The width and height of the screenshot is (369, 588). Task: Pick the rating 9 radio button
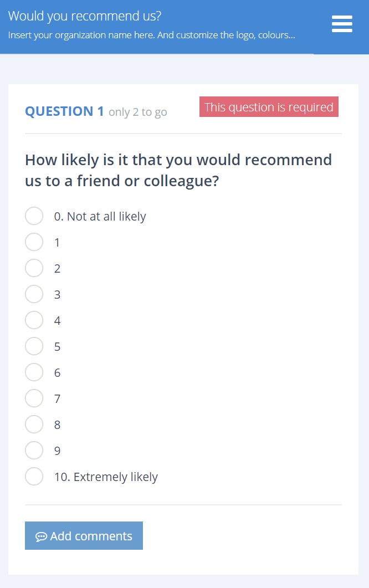pyautogui.click(x=34, y=451)
